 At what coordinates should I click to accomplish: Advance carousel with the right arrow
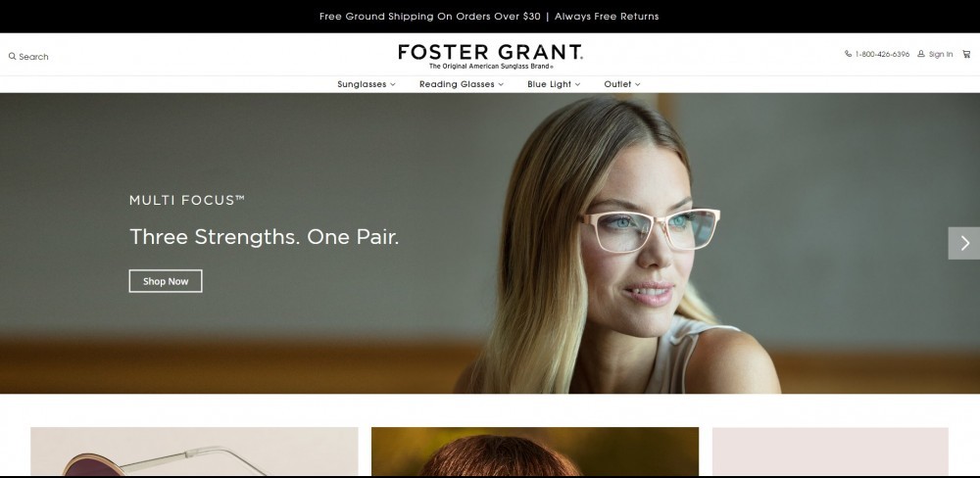click(964, 243)
